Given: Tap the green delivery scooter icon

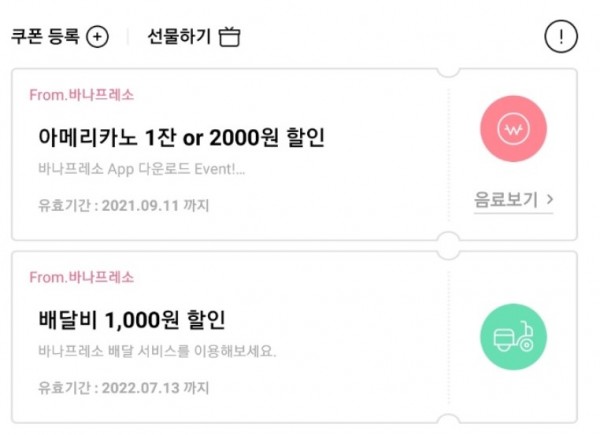Looking at the screenshot, I should 513,337.
